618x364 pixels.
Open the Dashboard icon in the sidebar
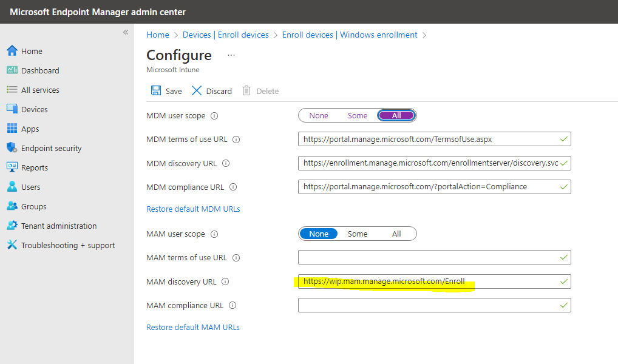pyautogui.click(x=12, y=70)
